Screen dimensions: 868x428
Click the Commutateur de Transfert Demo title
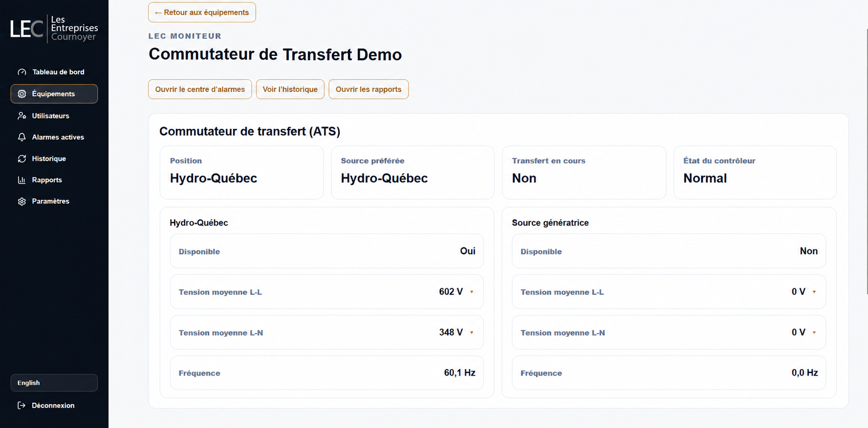click(x=275, y=54)
